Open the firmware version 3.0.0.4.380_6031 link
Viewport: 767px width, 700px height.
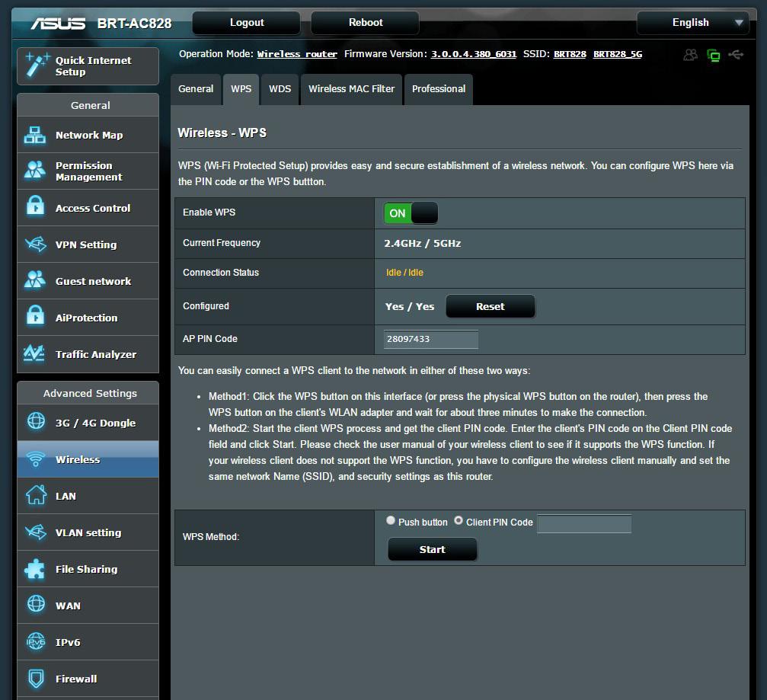474,54
